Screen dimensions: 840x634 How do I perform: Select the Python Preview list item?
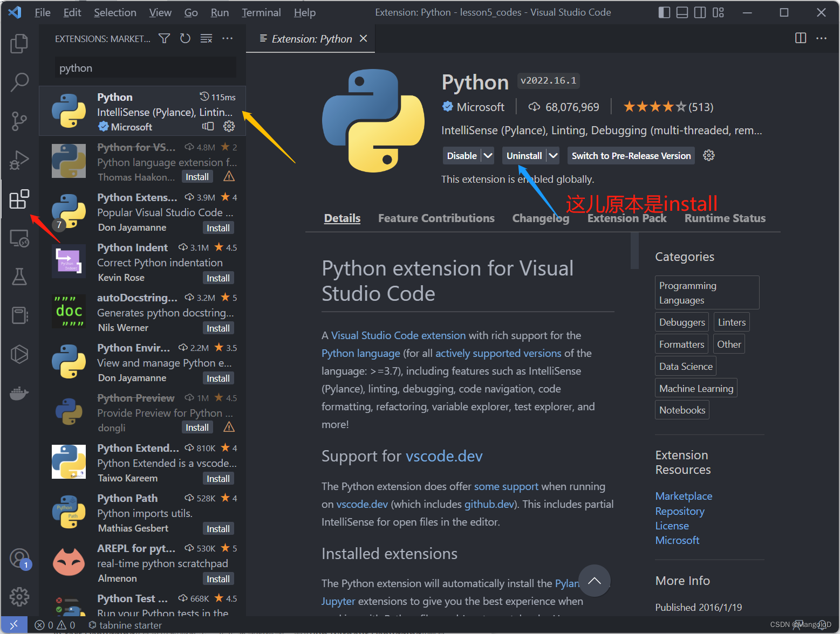pos(142,413)
